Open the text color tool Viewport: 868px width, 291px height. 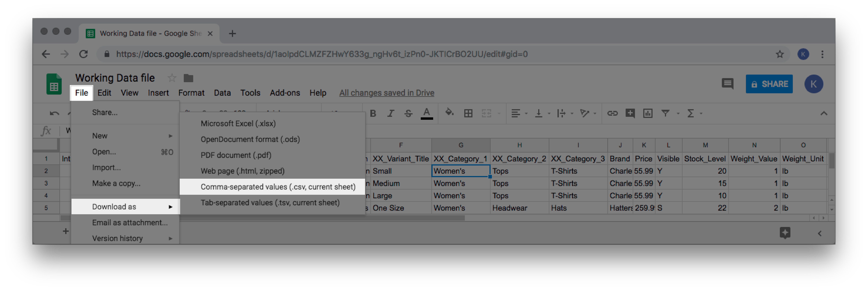427,114
